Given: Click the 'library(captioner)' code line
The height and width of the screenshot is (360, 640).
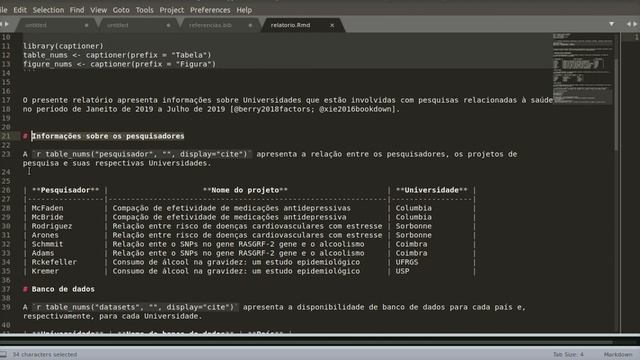Looking at the screenshot, I should [63, 46].
